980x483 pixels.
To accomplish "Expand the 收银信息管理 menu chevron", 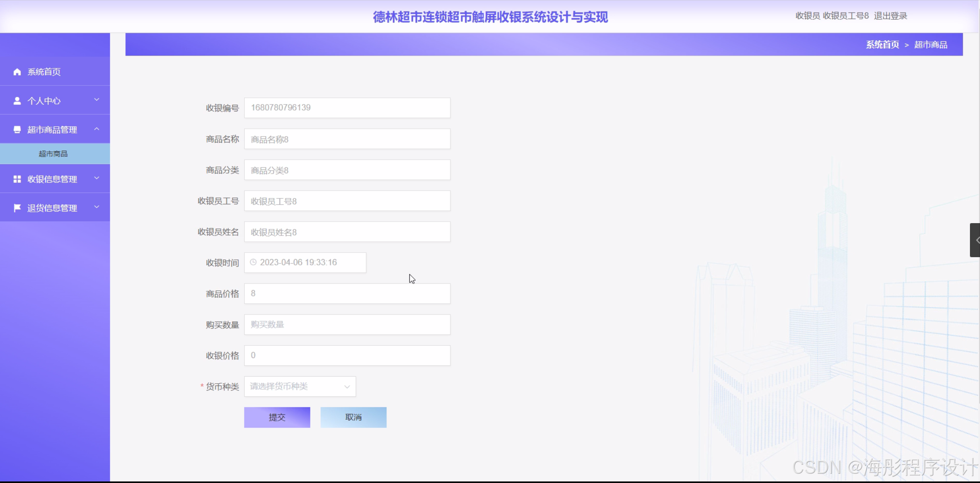I will click(97, 178).
